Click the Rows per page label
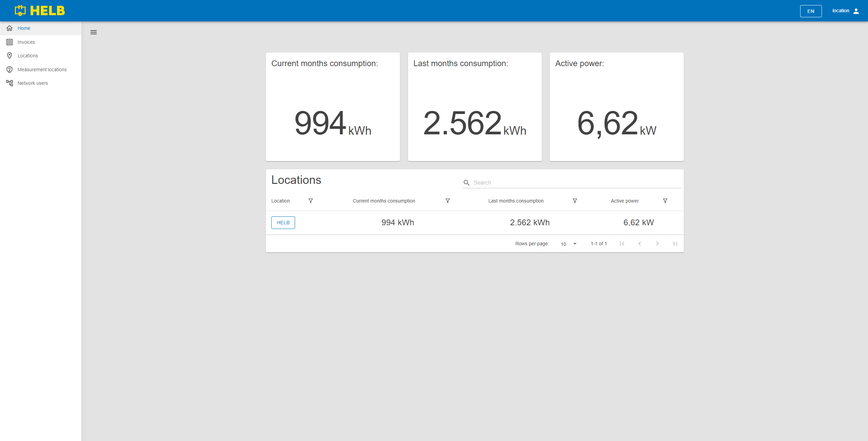Screen dimensions: 868x441 (x=532, y=244)
